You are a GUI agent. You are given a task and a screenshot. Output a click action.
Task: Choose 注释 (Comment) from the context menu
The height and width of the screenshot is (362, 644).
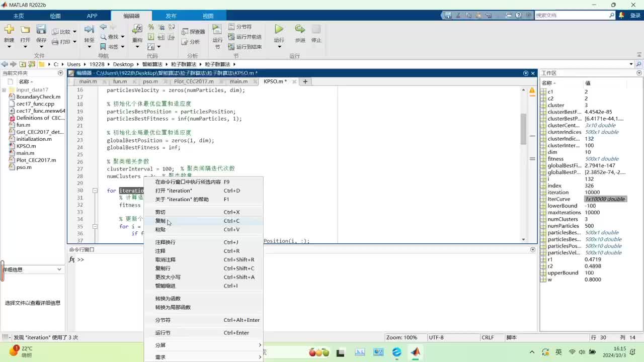point(160,251)
